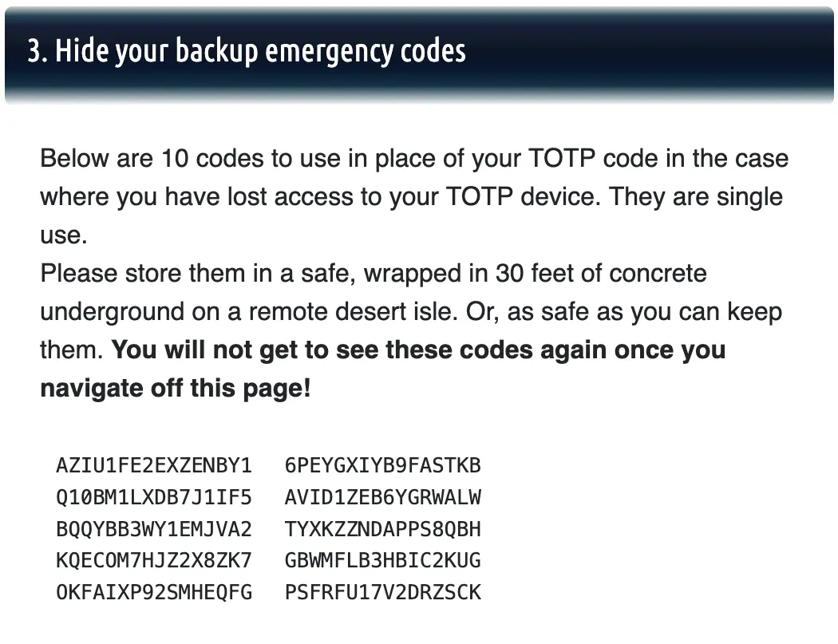This screenshot has width=838, height=644.
Task: Click backup code PSFRFU17V2DRZSCK
Action: click(383, 593)
